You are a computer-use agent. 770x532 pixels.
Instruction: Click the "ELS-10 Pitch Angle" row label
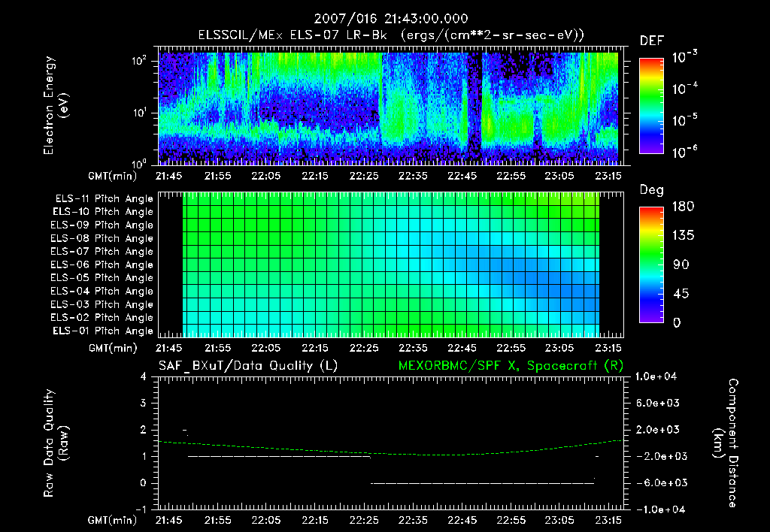[x=103, y=212]
